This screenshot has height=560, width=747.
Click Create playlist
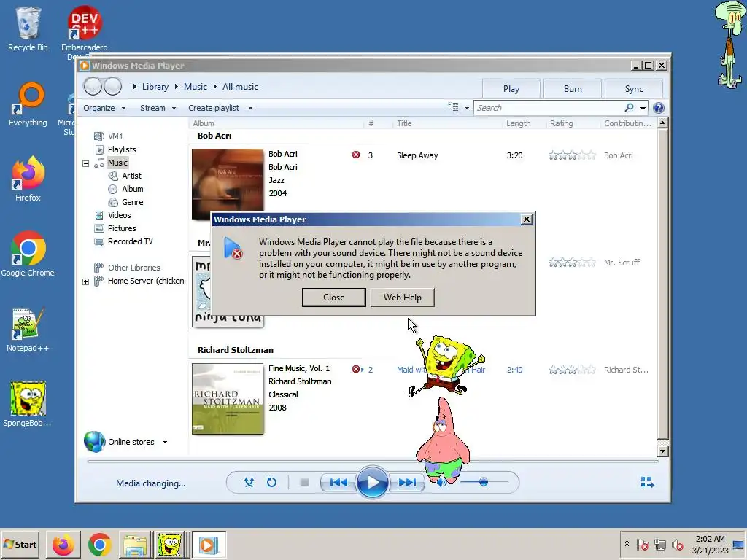(x=214, y=108)
